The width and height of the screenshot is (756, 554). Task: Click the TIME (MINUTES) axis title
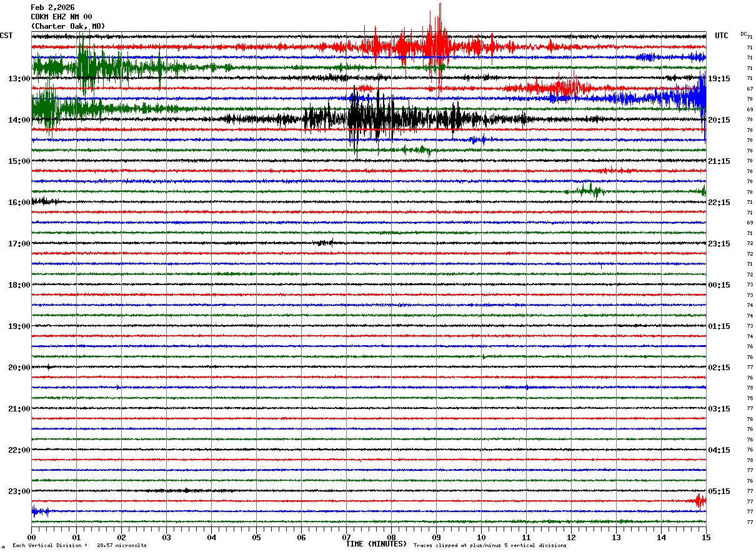tap(376, 544)
